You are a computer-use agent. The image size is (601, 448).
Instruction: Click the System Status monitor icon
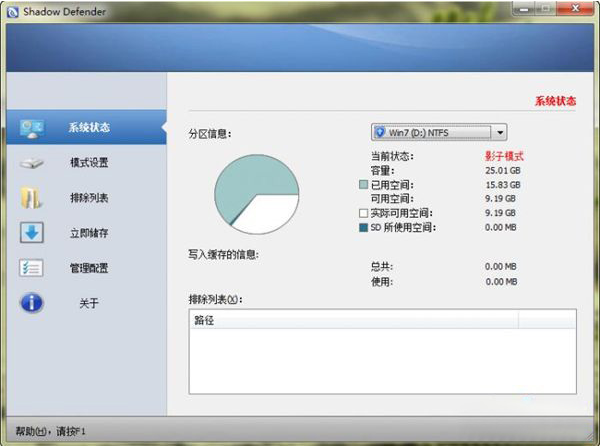click(x=31, y=127)
